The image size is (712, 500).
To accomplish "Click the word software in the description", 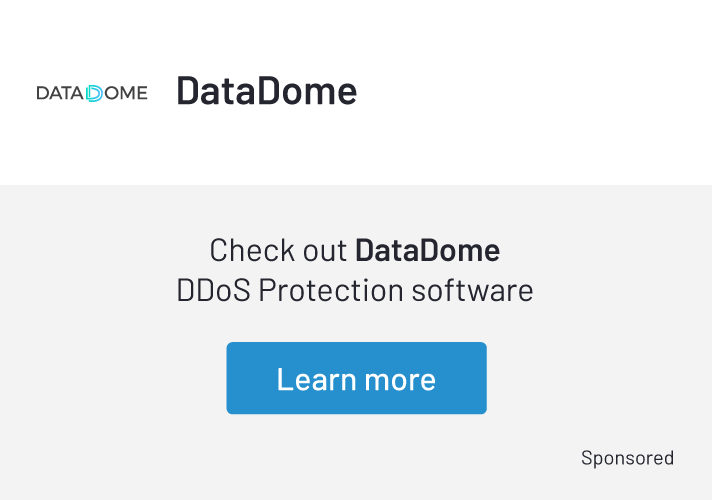I will (472, 291).
